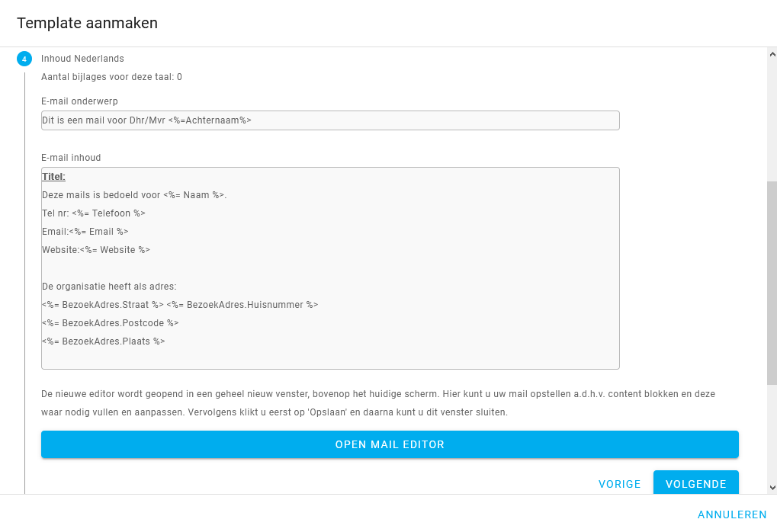Click the BezoekAdres.Plaats placeholder line
The height and width of the screenshot is (532, 777).
coord(104,341)
